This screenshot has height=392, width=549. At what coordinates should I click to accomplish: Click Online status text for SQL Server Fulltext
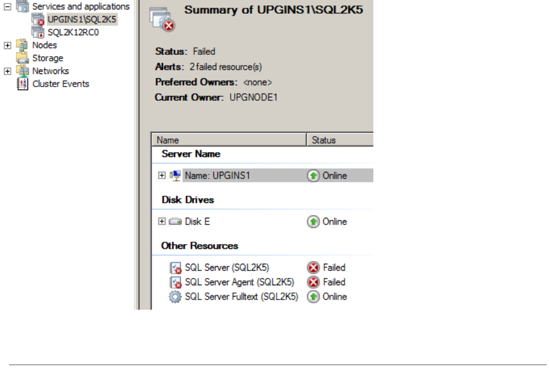(x=335, y=297)
